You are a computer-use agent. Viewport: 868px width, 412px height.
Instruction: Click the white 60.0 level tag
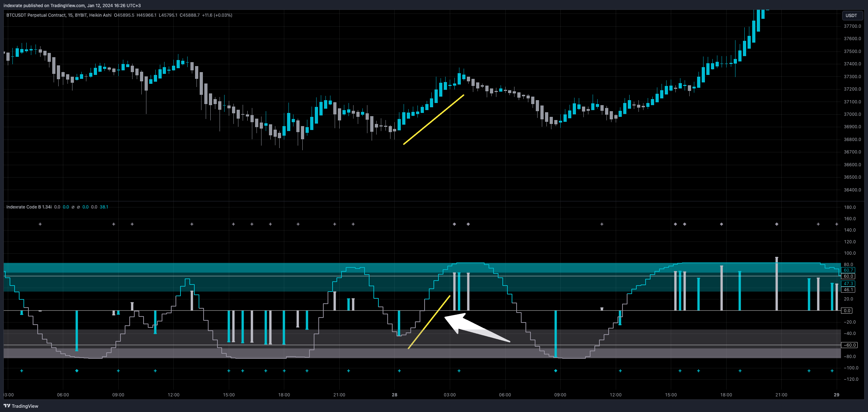click(x=848, y=276)
